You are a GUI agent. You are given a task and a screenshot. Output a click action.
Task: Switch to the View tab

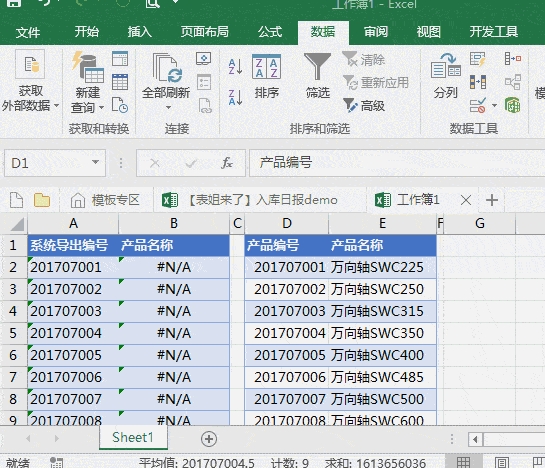(x=429, y=32)
